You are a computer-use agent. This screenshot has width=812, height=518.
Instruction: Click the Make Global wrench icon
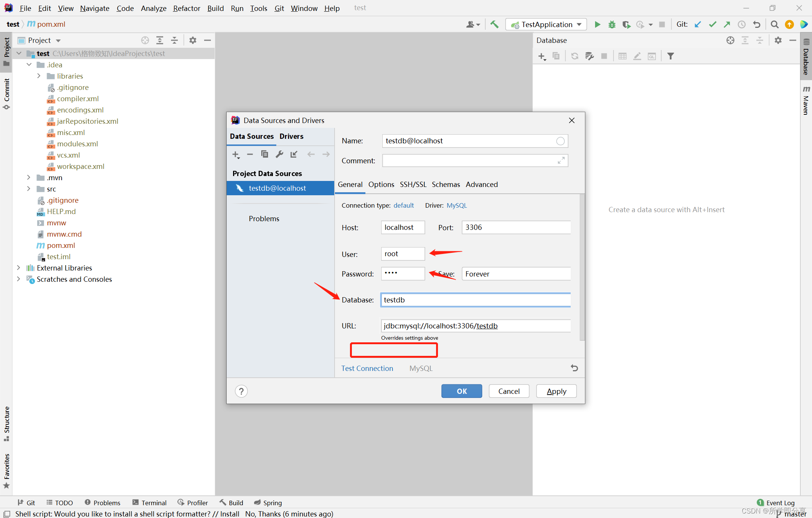pyautogui.click(x=279, y=154)
